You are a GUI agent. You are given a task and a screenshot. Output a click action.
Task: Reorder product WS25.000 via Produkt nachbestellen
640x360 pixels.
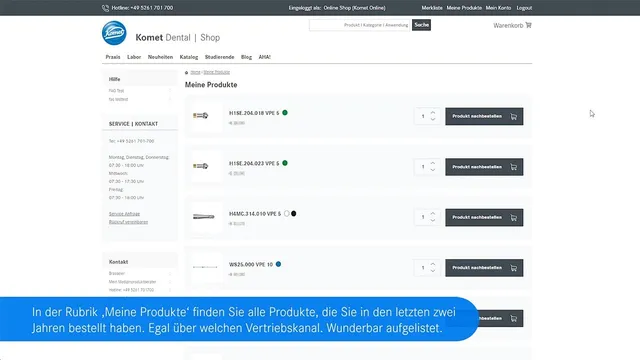484,268
